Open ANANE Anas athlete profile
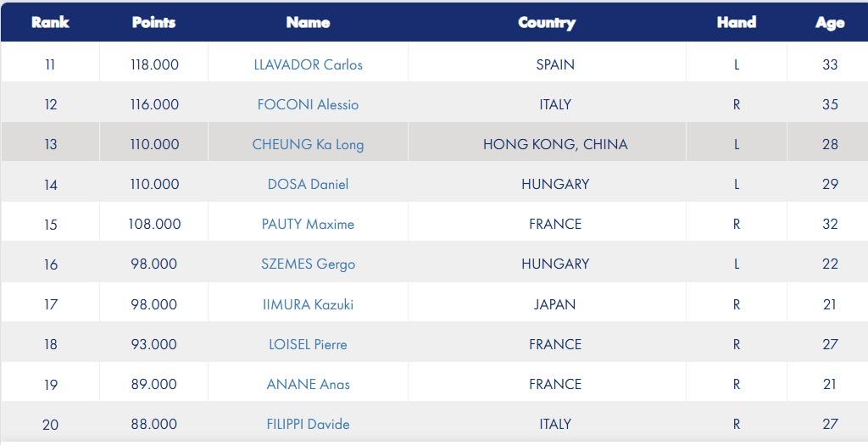This screenshot has width=868, height=445. [x=308, y=384]
